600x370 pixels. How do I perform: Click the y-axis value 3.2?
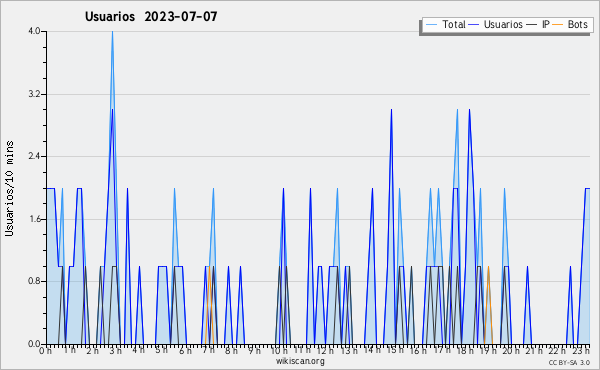pos(34,94)
